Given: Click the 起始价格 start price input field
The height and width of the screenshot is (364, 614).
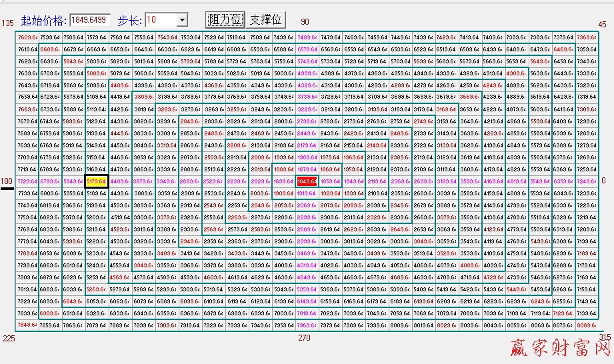Looking at the screenshot, I should [x=89, y=20].
